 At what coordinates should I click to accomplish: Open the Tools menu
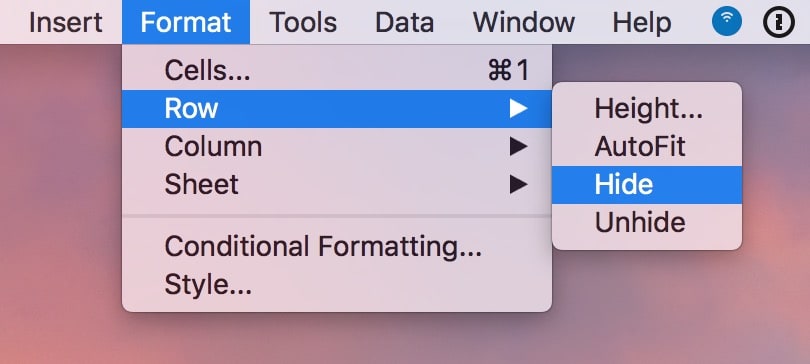pyautogui.click(x=303, y=22)
